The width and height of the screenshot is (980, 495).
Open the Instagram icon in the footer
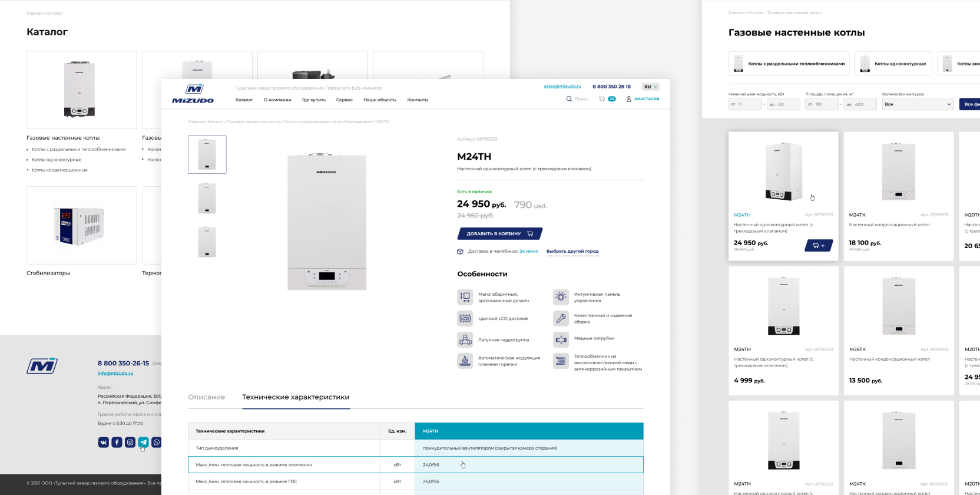[x=130, y=442]
